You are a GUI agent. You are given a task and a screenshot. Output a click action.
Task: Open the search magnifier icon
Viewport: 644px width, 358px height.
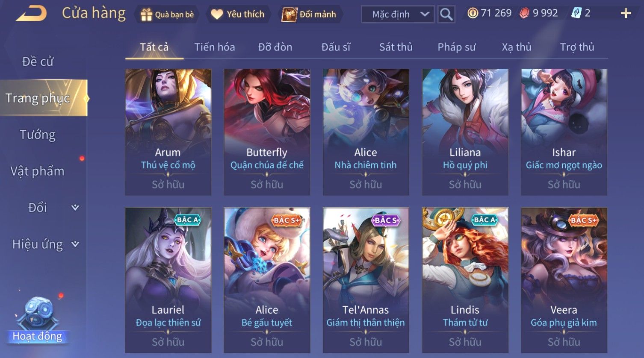click(x=446, y=15)
